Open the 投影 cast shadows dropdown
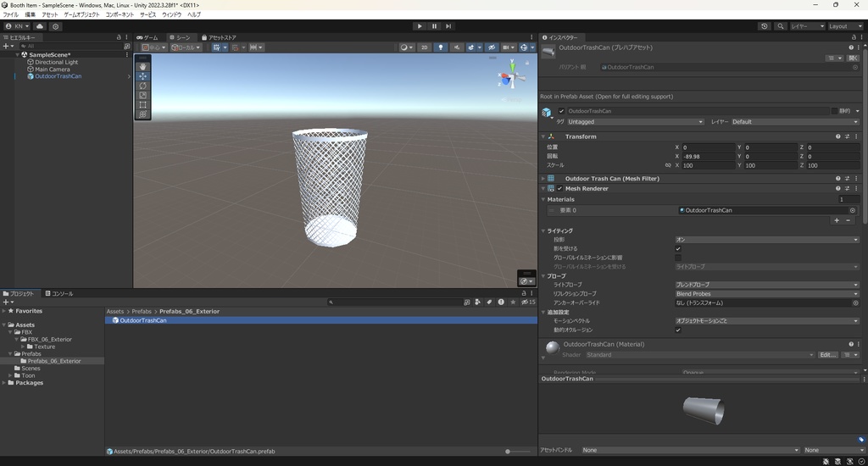This screenshot has width=868, height=466. point(766,240)
